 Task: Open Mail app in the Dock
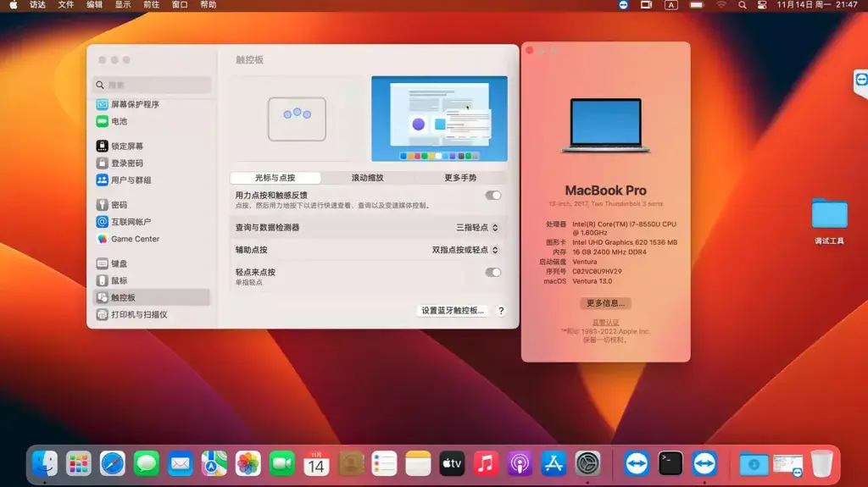click(x=180, y=464)
